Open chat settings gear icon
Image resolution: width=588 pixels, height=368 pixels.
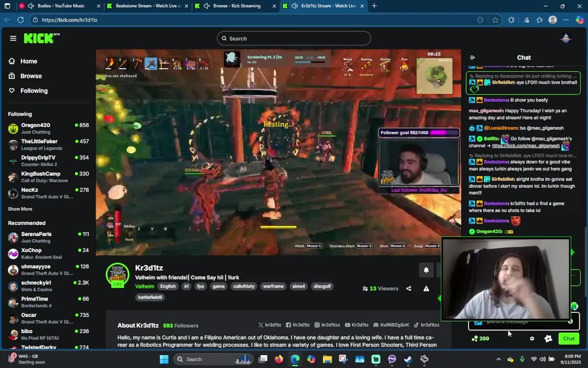(x=532, y=338)
